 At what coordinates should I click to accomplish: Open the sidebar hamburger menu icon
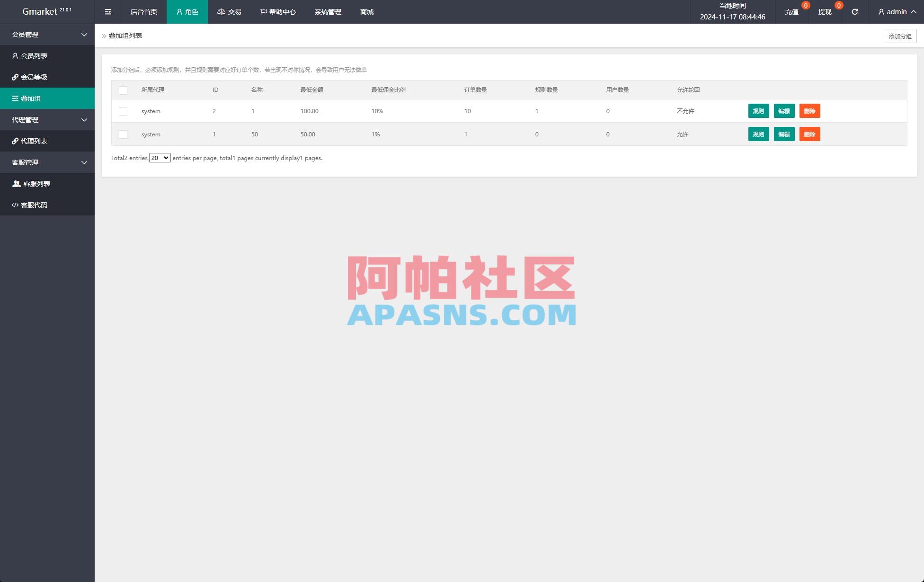click(x=108, y=11)
